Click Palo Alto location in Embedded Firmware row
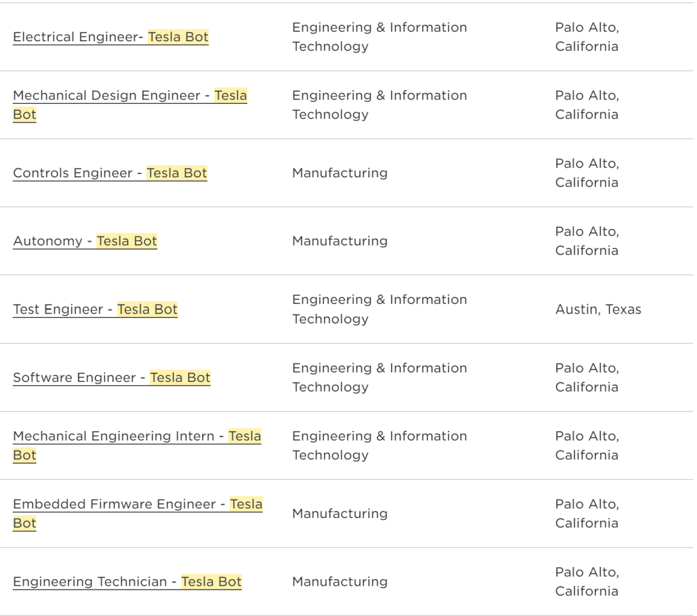The width and height of the screenshot is (697, 616). (x=587, y=513)
